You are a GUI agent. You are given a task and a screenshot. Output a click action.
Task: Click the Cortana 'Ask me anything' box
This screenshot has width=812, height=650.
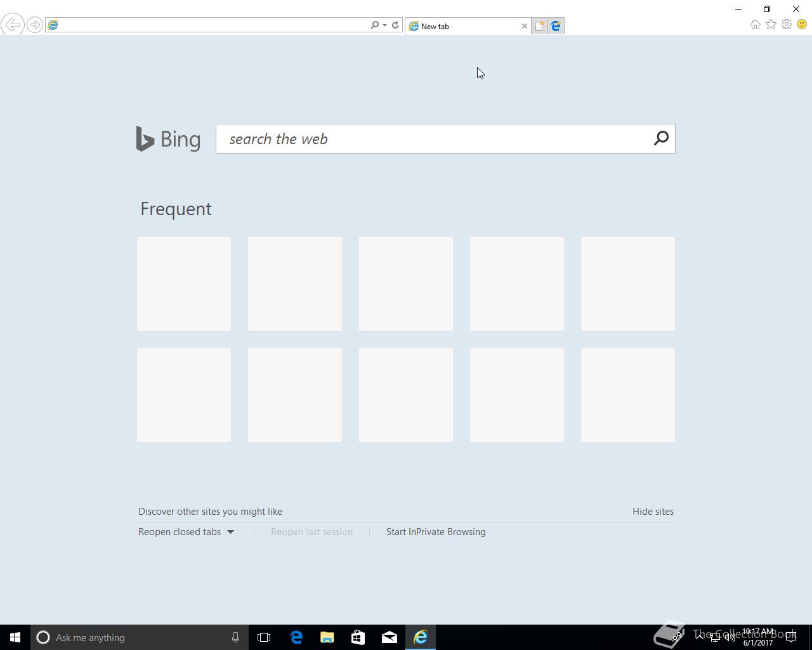coord(139,637)
